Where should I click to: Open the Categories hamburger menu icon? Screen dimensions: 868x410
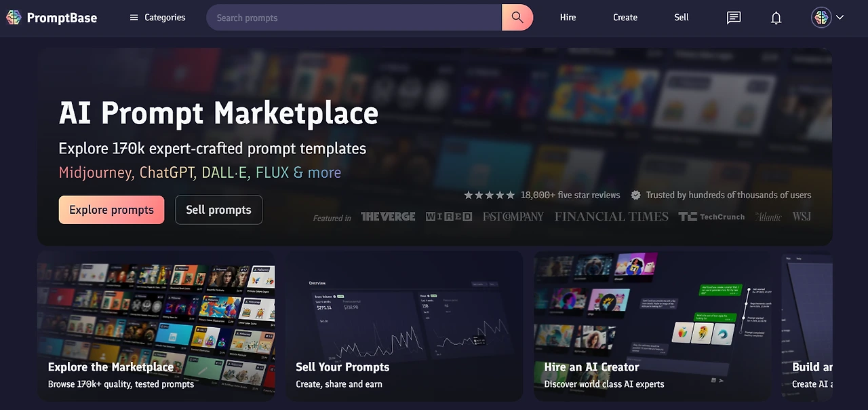[134, 18]
